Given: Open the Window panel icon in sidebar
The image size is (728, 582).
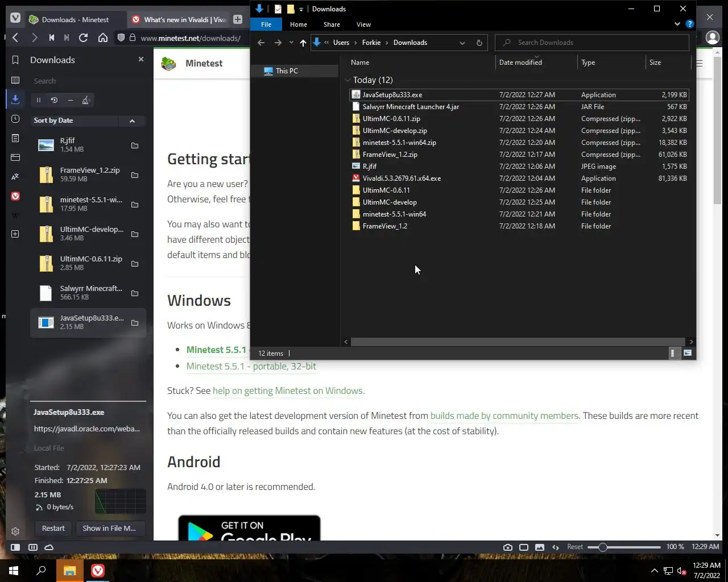Looking at the screenshot, I should click(15, 157).
